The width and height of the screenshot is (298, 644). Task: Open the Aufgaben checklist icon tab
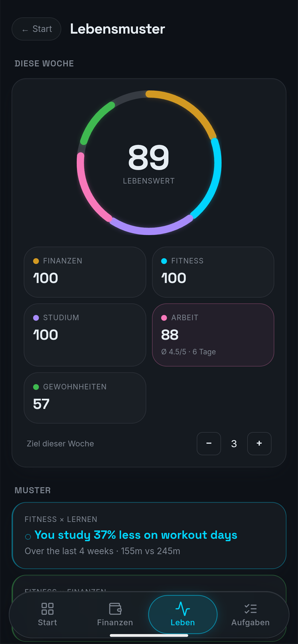(x=250, y=614)
